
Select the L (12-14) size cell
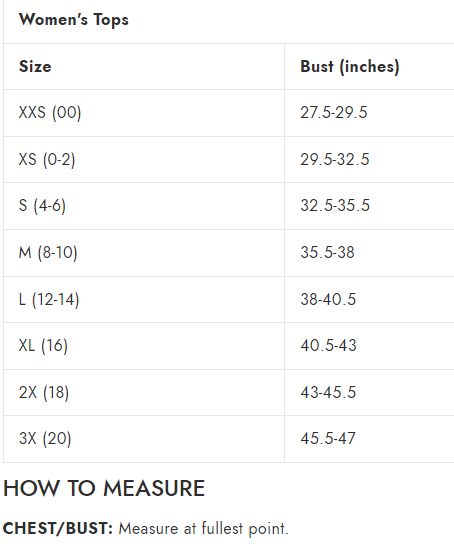[49, 300]
